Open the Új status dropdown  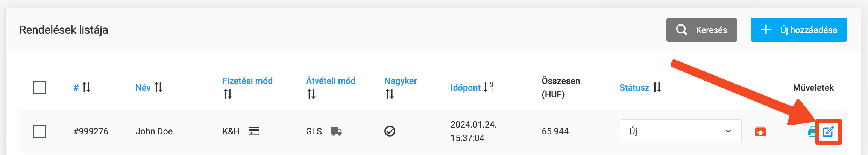[680, 131]
